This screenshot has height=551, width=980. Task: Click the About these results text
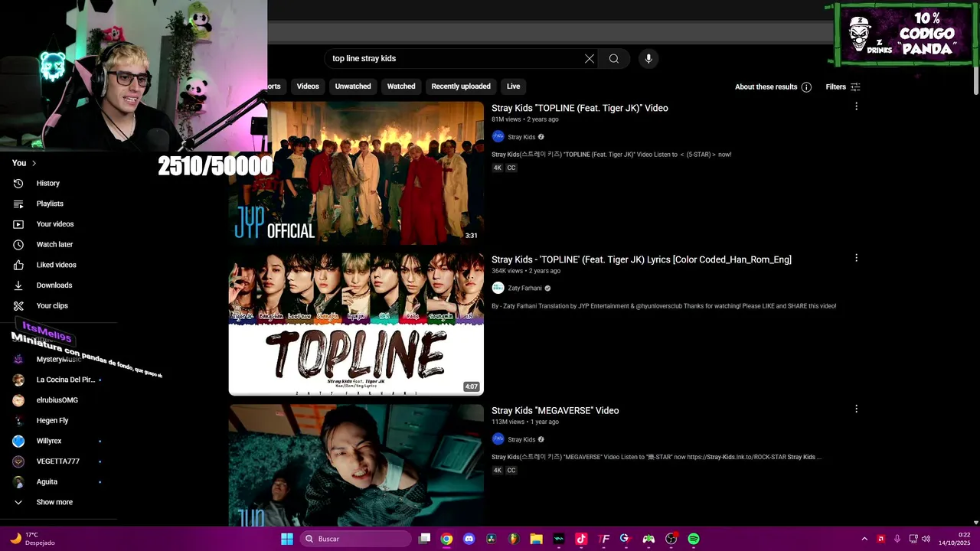[766, 87]
